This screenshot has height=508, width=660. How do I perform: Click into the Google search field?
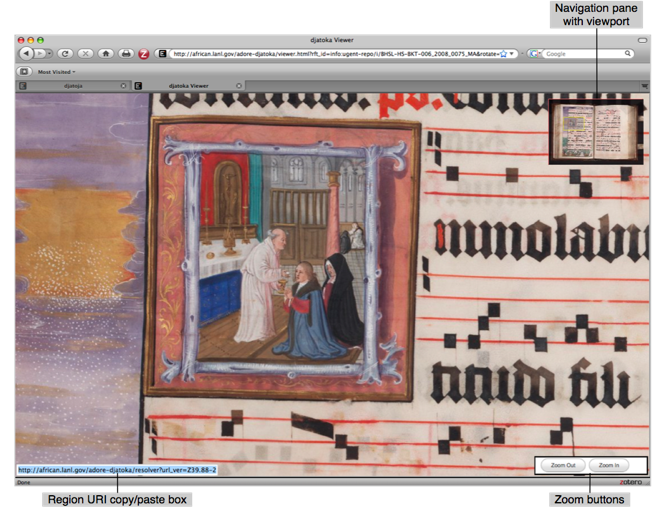(x=584, y=54)
